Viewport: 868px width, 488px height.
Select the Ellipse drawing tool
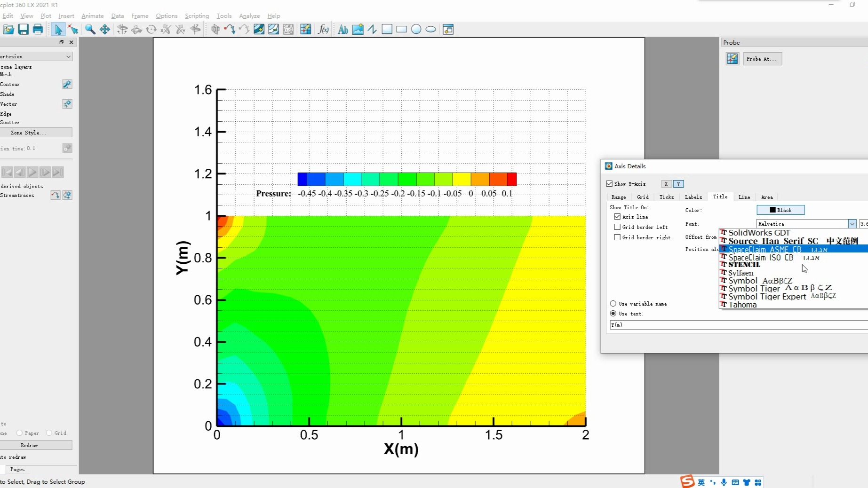[x=430, y=30]
